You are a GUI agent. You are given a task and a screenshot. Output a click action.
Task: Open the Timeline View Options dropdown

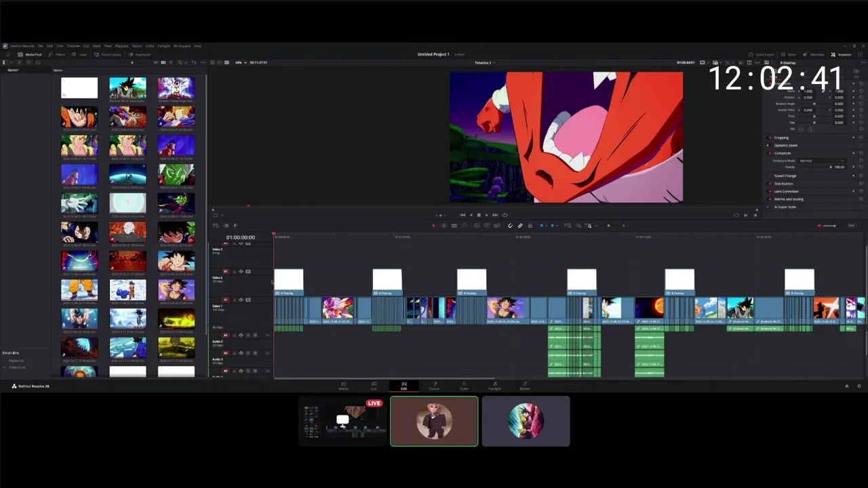216,226
